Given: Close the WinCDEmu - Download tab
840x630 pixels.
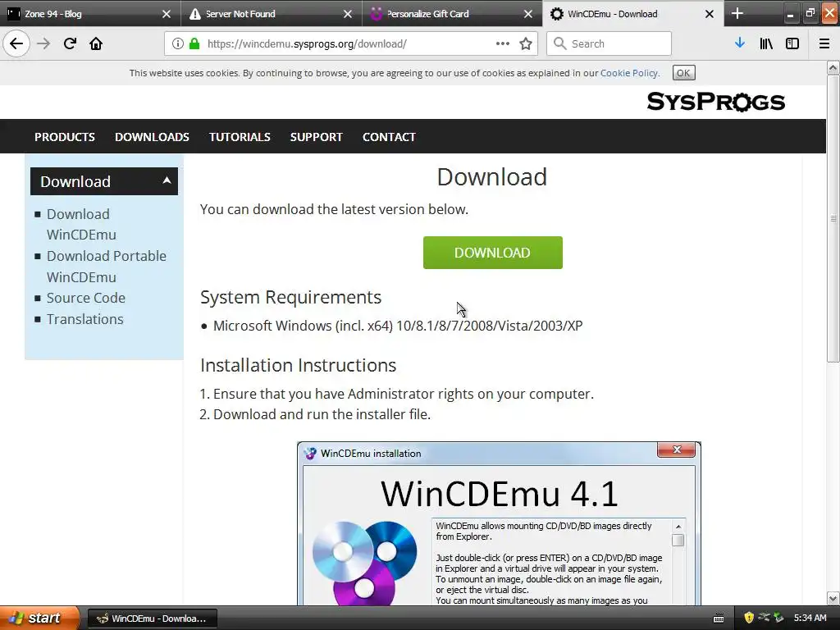Looking at the screenshot, I should 710,14.
